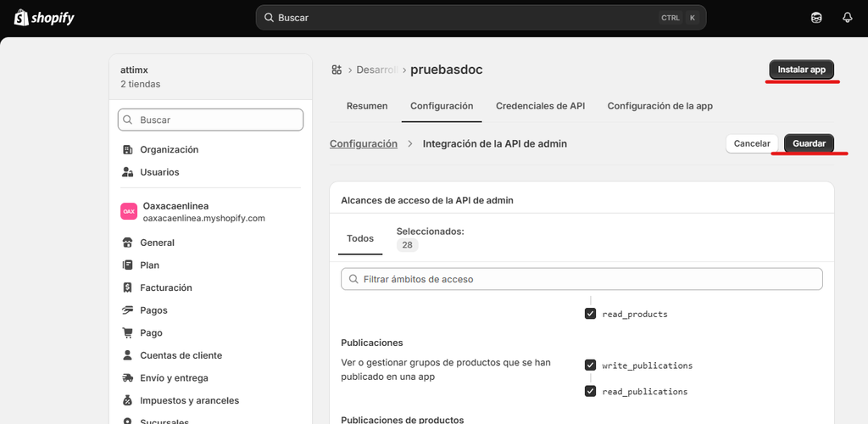Open the Resumen tab
868x424 pixels.
tap(367, 106)
